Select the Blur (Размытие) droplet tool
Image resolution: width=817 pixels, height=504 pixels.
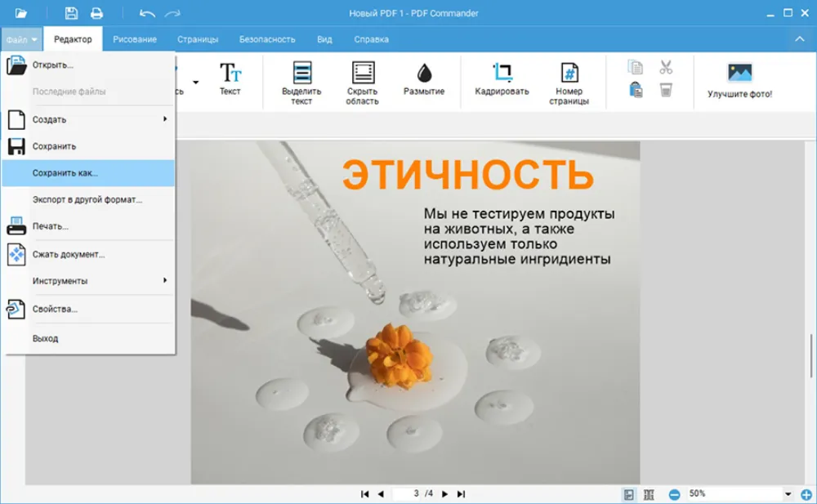[423, 78]
